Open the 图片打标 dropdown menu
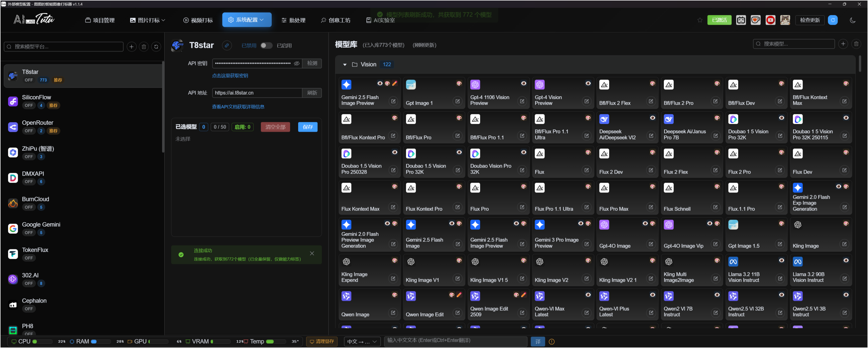Image resolution: width=868 pixels, height=348 pixels. [148, 20]
